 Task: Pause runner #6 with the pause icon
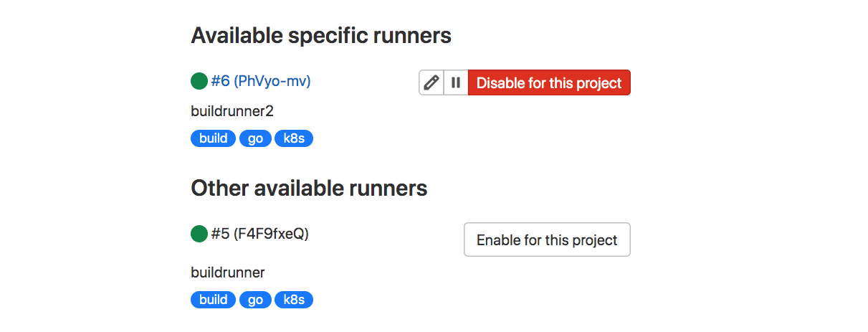456,82
